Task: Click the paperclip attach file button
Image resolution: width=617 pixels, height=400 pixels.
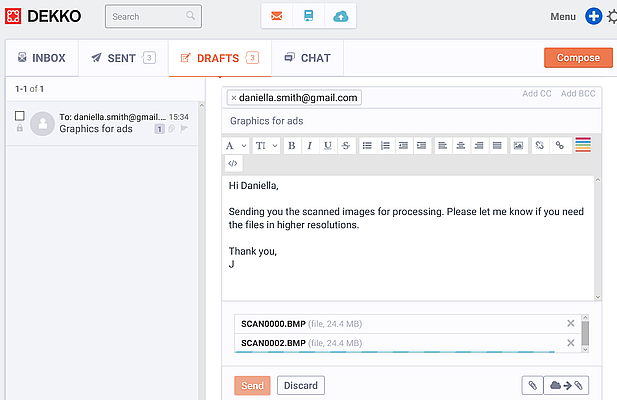Action: click(533, 385)
